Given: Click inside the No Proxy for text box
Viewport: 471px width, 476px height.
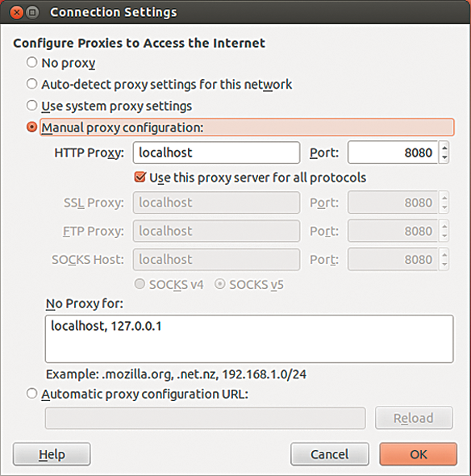Looking at the screenshot, I should point(249,339).
